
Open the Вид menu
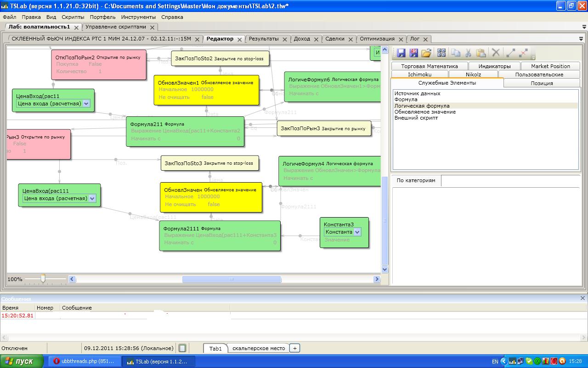click(x=51, y=17)
